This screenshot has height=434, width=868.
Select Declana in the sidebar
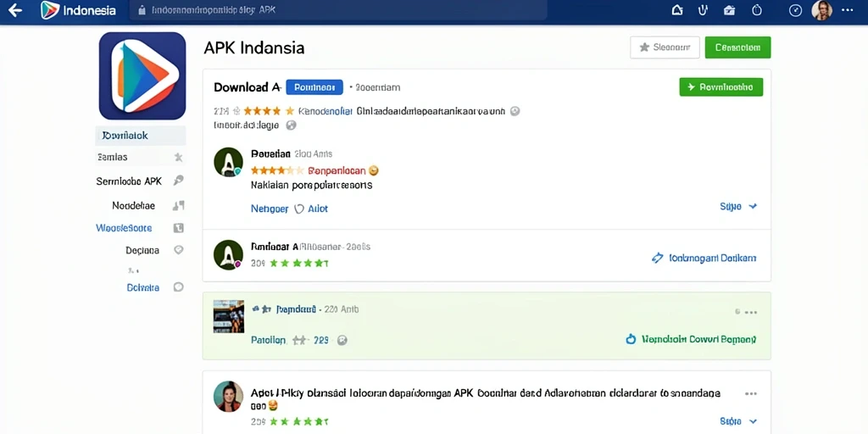point(142,250)
